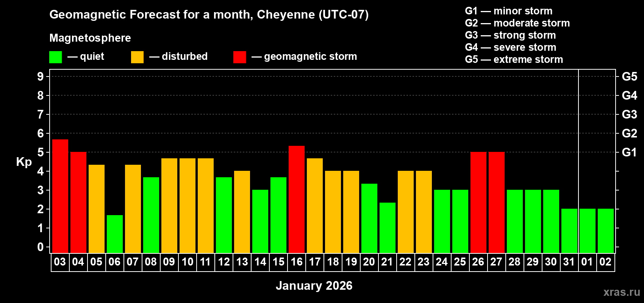Click the disturbed legend label

coord(184,56)
